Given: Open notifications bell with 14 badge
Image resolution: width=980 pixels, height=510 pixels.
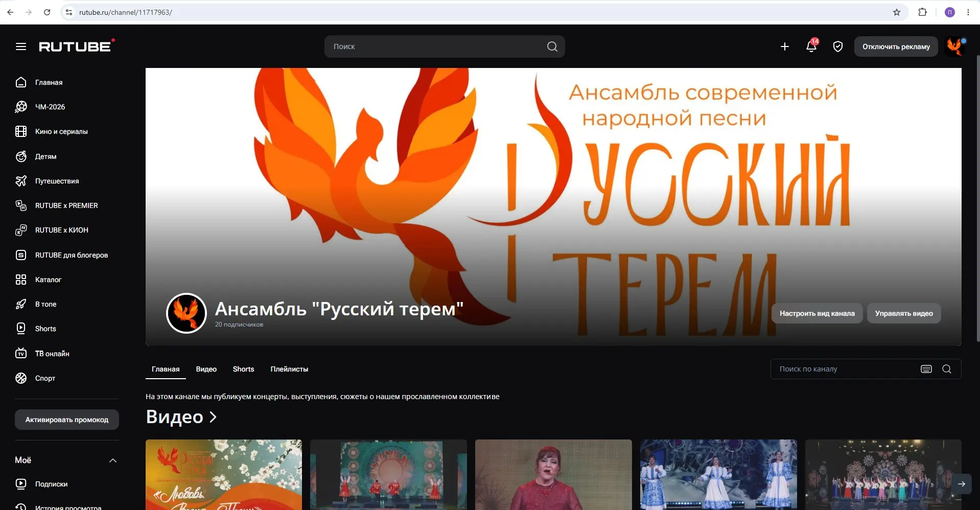Looking at the screenshot, I should pos(811,46).
